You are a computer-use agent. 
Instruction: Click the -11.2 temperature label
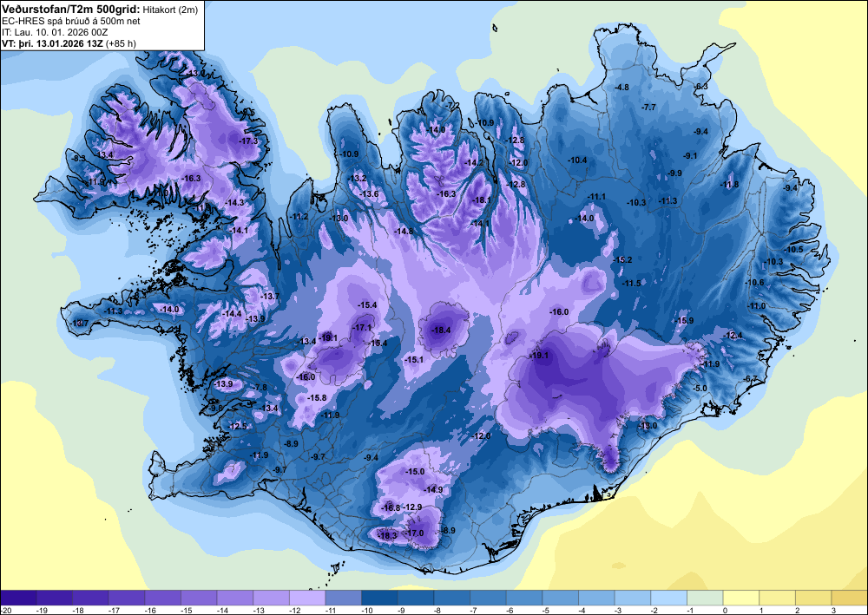[x=299, y=216]
